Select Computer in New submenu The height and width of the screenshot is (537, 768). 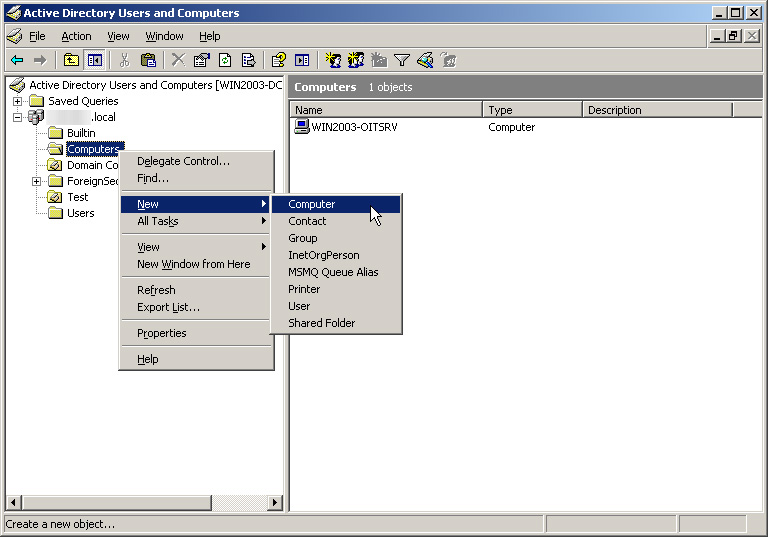336,204
